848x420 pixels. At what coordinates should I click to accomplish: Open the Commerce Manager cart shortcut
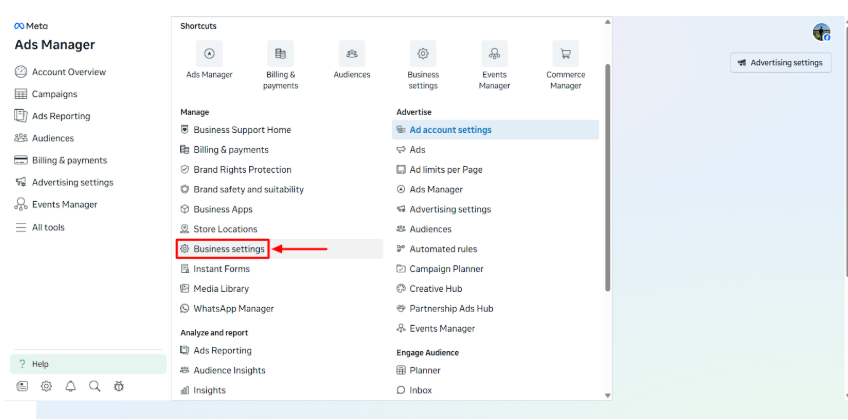(565, 54)
